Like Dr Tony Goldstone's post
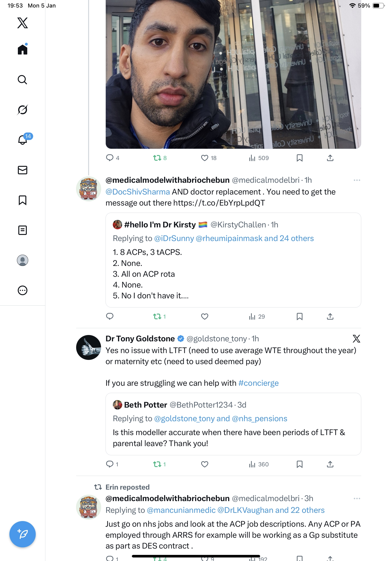This screenshot has height=561, width=392. [x=204, y=464]
